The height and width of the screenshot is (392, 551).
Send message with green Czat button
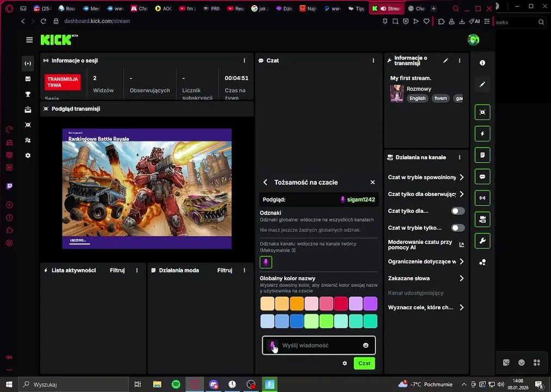tap(364, 363)
